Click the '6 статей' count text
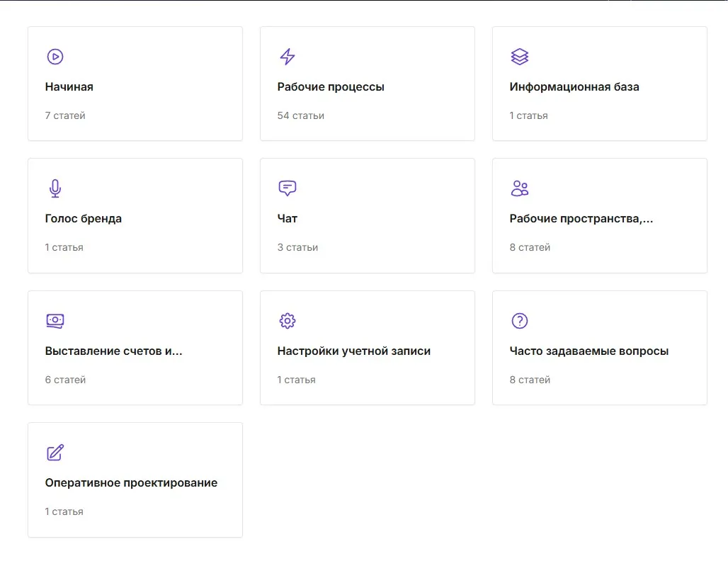This screenshot has width=728, height=561. [x=65, y=380]
